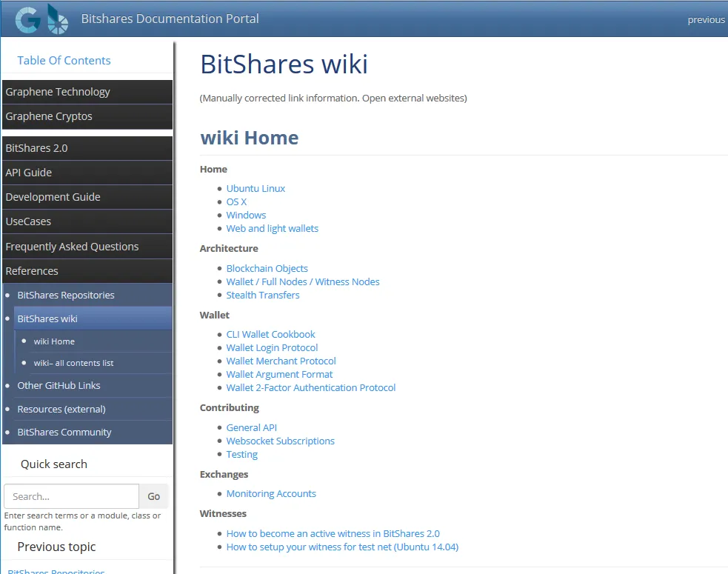Open Wallet Login Protocol link
This screenshot has height=574, width=728.
272,348
